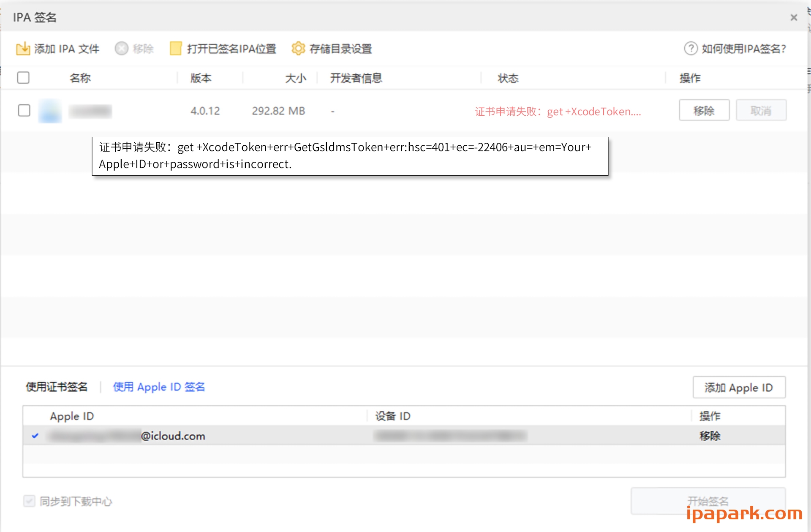This screenshot has width=811, height=532.
Task: Switch to the 使用证书签名 tab
Action: click(x=57, y=387)
